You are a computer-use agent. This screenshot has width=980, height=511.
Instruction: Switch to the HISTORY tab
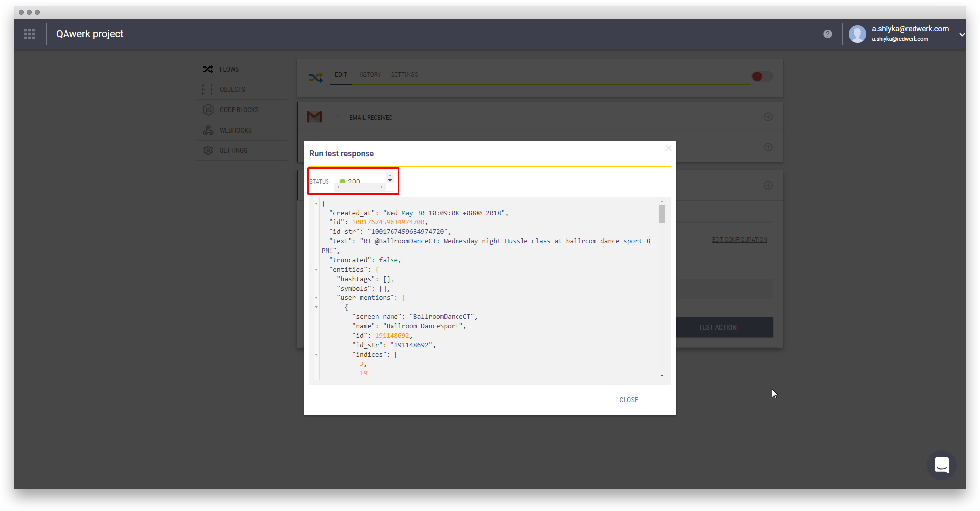369,74
